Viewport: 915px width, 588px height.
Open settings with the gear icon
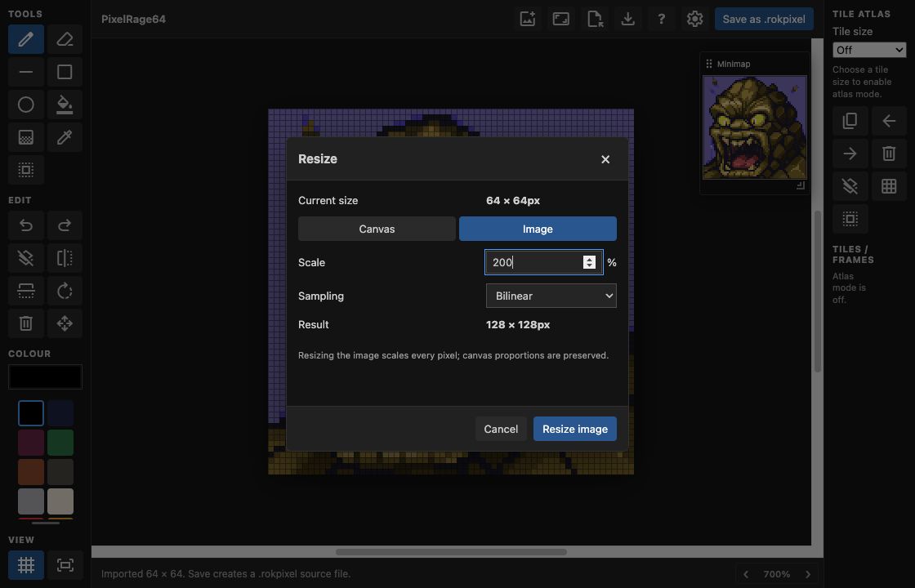click(694, 19)
